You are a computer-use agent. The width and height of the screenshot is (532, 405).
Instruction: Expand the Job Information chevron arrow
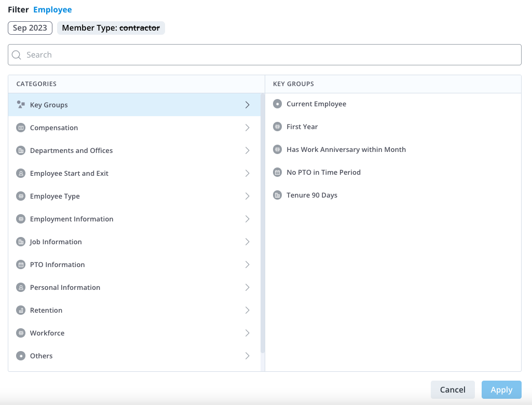(x=247, y=242)
